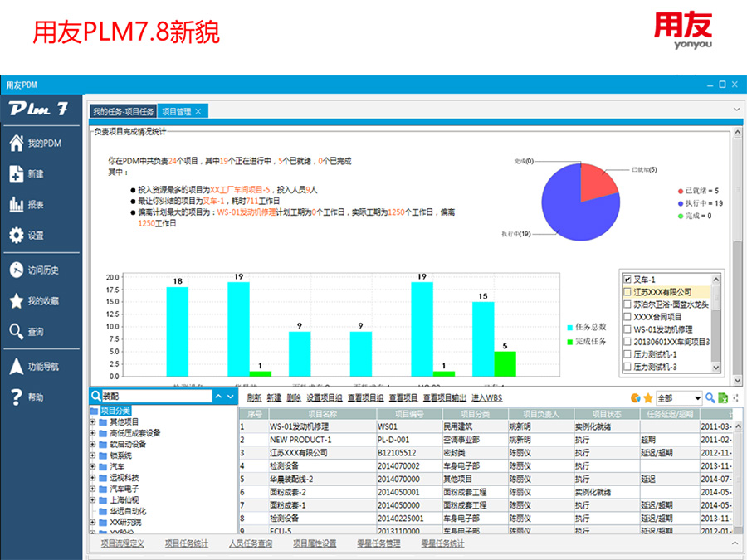747x560 pixels.
Task: Check the 苏泊尔卫浴-面盆水龙头 checkbox
Action: pos(627,304)
